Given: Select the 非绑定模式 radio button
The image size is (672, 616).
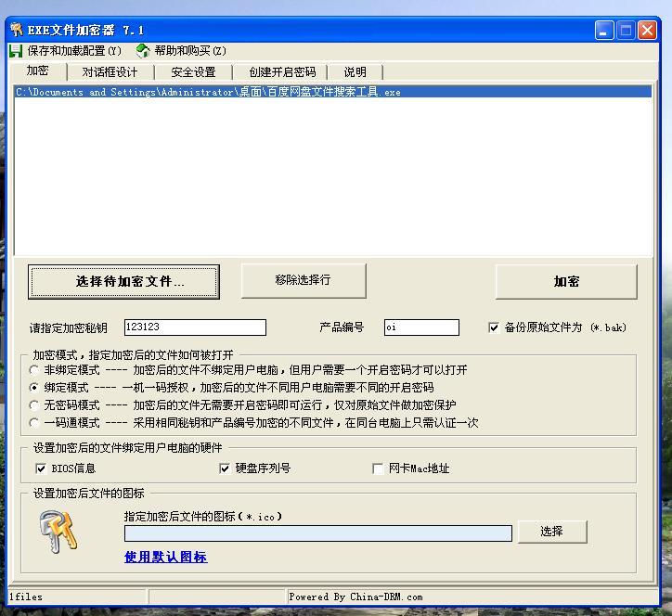Looking at the screenshot, I should point(34,369).
